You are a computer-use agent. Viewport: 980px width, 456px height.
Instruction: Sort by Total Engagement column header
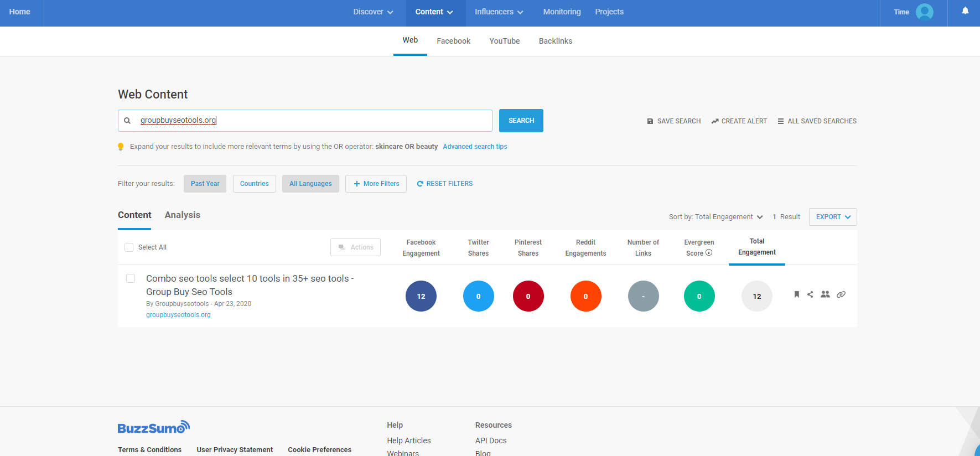tap(757, 247)
